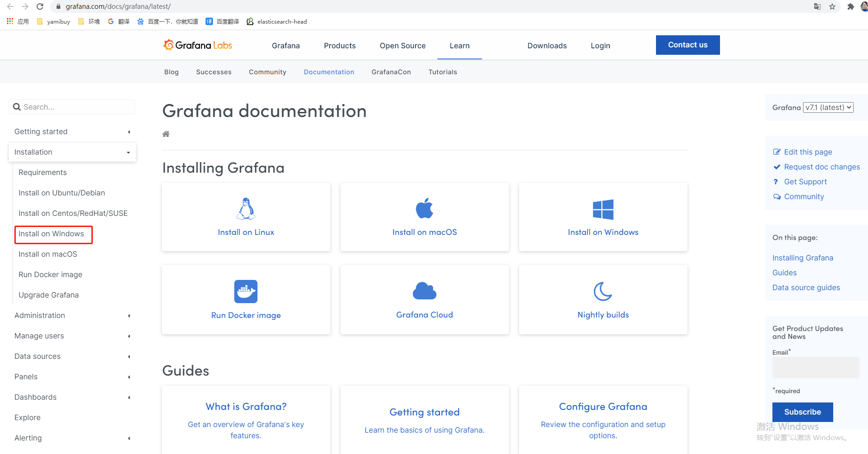Image resolution: width=868 pixels, height=454 pixels.
Task: Click the Email input field
Action: 816,368
